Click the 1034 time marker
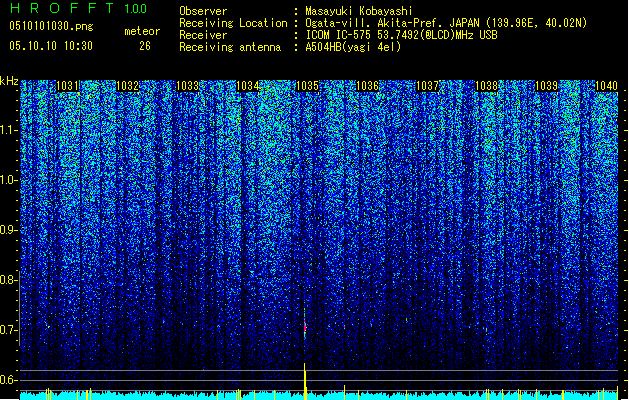 tap(248, 86)
